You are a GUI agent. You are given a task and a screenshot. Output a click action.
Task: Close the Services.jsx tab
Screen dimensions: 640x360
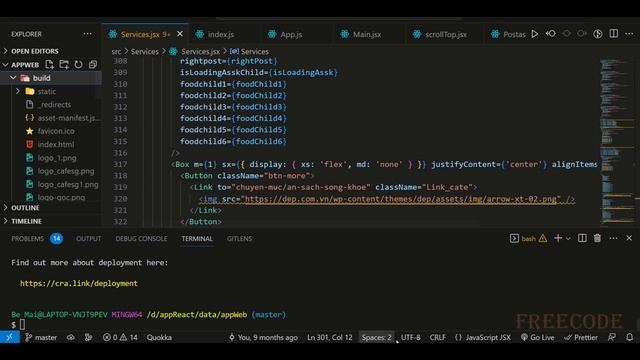pyautogui.click(x=180, y=34)
